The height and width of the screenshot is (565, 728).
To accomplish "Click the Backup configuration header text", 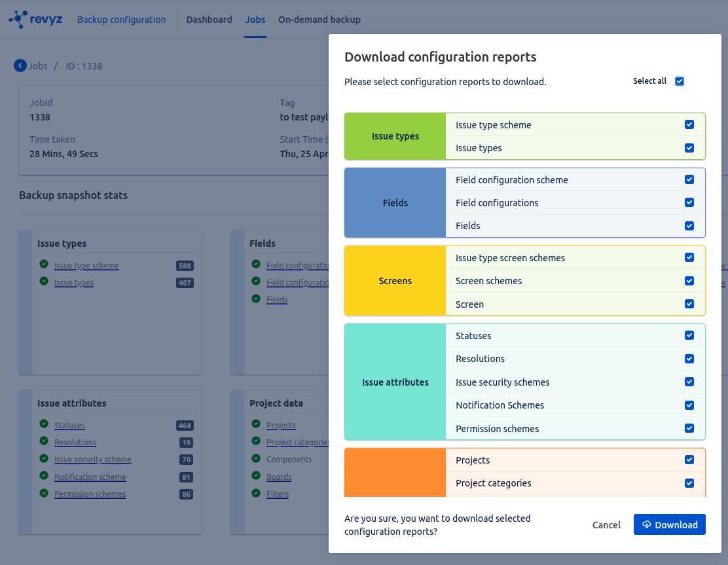I will tap(121, 20).
